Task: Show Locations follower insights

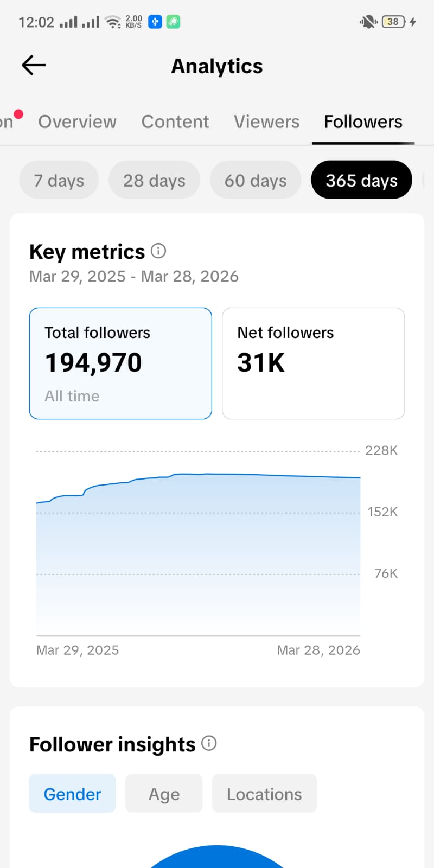Action: click(264, 794)
